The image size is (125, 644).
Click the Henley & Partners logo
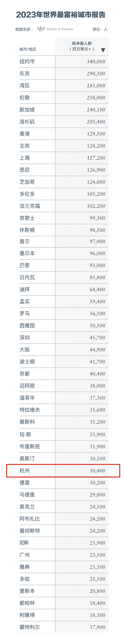coord(55,29)
